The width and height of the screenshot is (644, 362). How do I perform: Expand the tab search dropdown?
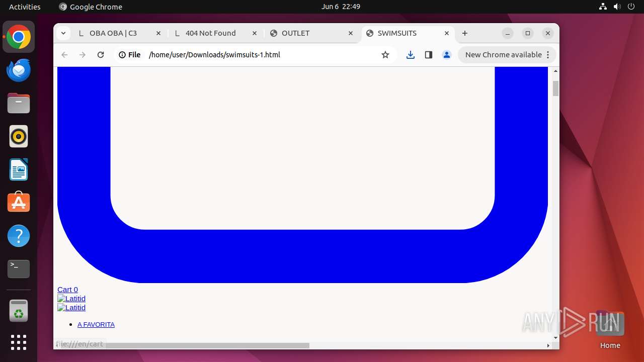pyautogui.click(x=63, y=33)
